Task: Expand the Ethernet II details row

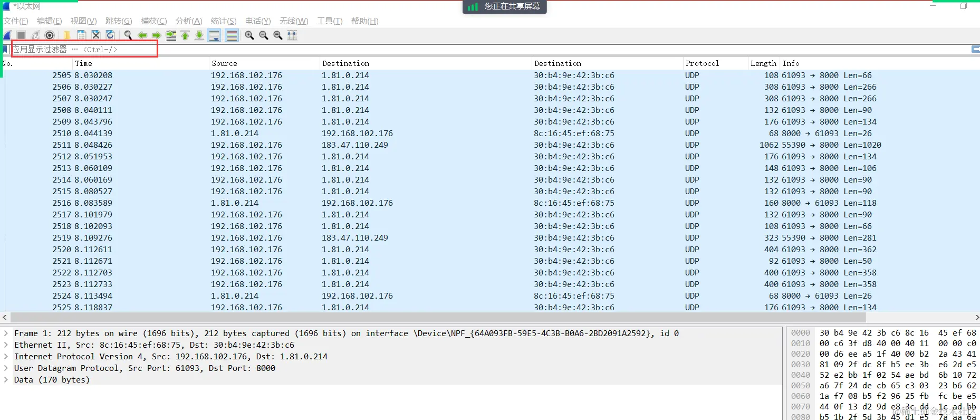Action: click(6, 345)
